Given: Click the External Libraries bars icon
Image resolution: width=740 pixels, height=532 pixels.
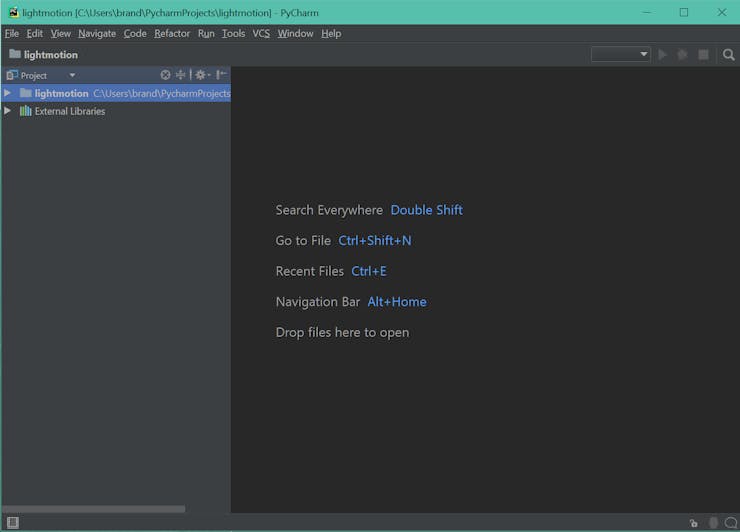Looking at the screenshot, I should (x=25, y=111).
